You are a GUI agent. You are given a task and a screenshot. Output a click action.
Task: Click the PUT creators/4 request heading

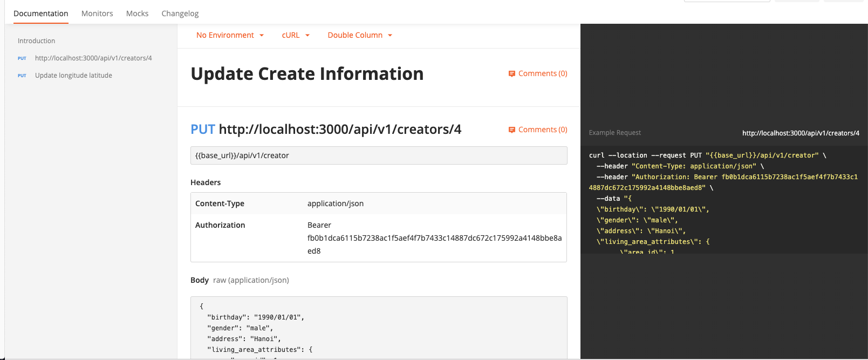click(x=326, y=130)
